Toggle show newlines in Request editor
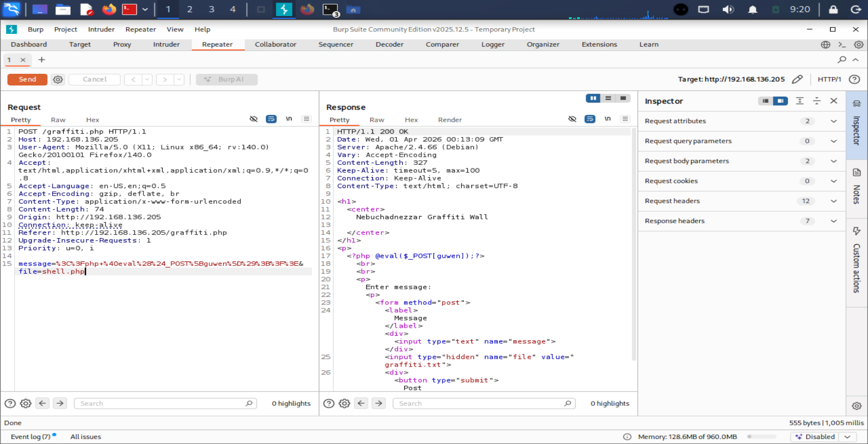 pyautogui.click(x=289, y=119)
